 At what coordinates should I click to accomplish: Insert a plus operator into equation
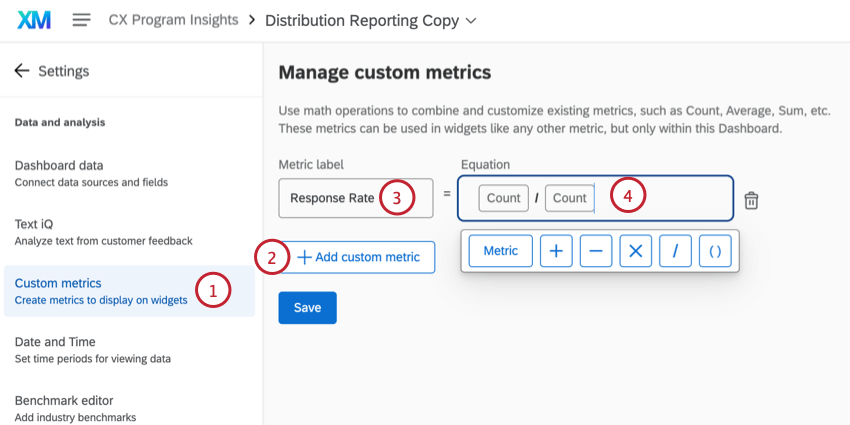pyautogui.click(x=556, y=251)
